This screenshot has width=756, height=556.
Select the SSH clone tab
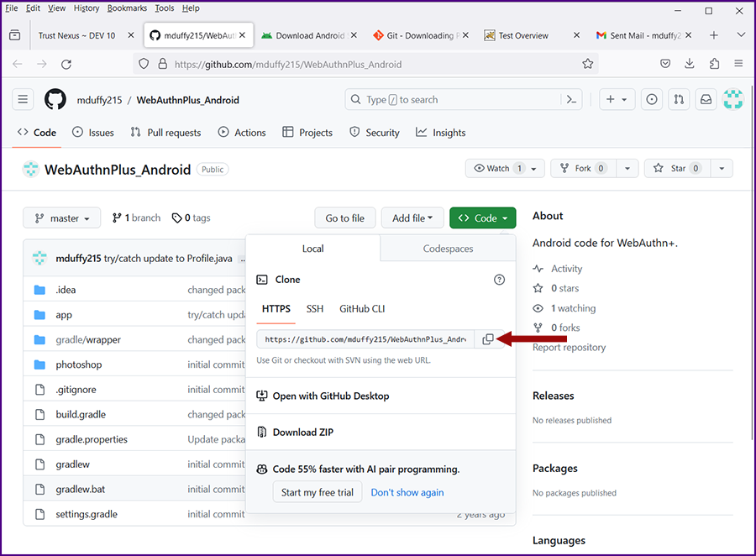315,308
